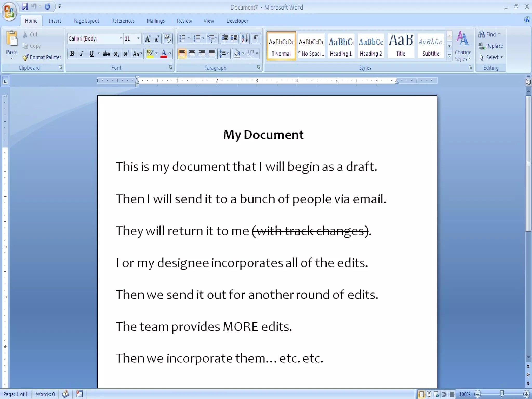Switch to the Review tab

pyautogui.click(x=184, y=21)
